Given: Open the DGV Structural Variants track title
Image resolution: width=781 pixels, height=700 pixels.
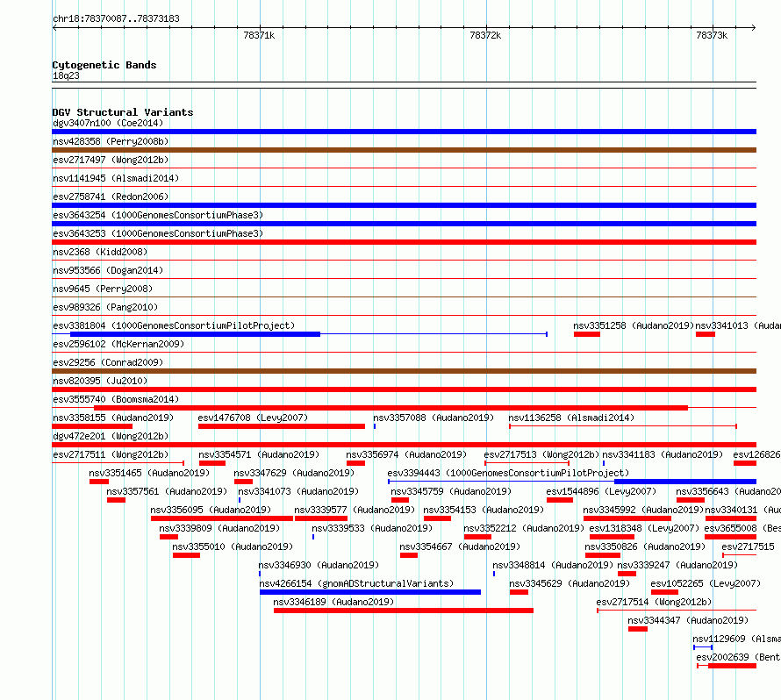Looking at the screenshot, I should 123,112.
